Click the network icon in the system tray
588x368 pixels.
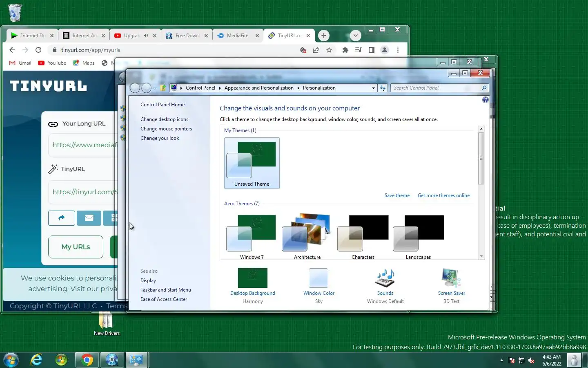pyautogui.click(x=521, y=360)
